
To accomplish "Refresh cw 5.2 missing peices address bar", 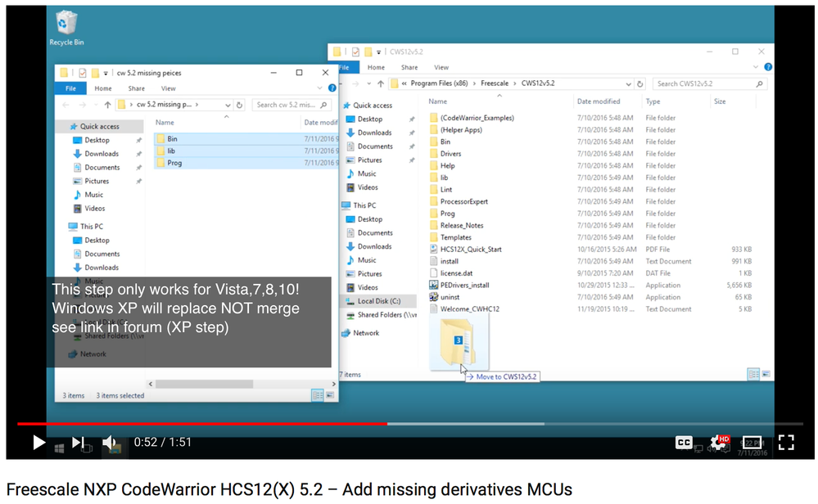I will click(x=239, y=105).
